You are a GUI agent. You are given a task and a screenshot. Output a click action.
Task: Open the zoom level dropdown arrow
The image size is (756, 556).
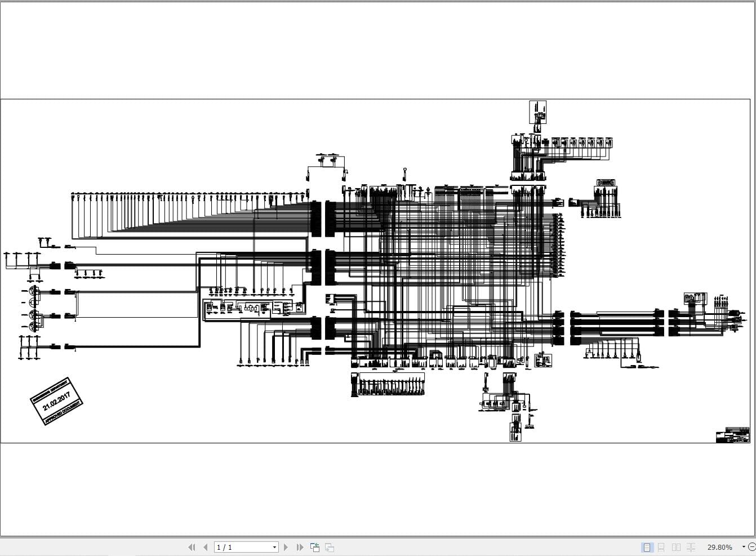[744, 547]
